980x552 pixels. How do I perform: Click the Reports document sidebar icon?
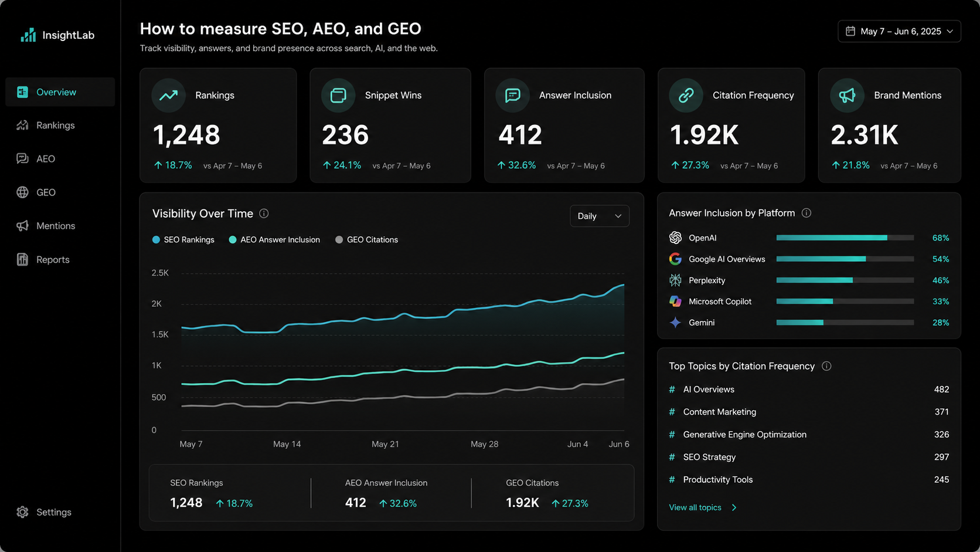click(x=22, y=259)
